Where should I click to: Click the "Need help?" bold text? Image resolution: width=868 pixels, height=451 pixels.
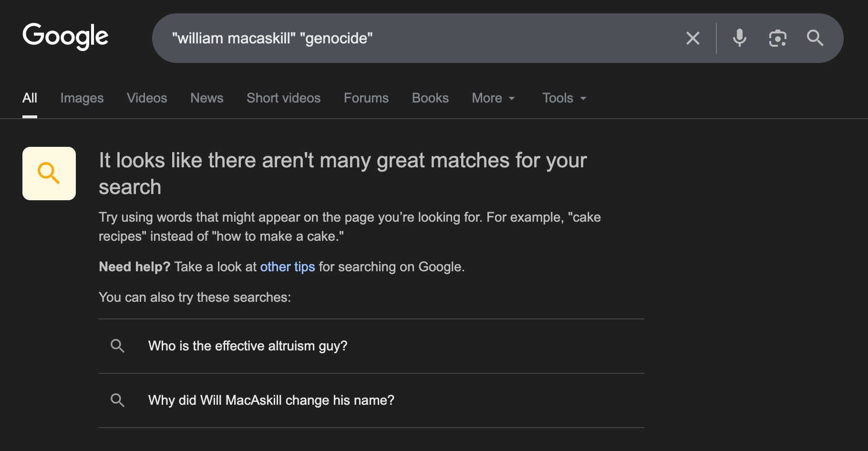[134, 267]
